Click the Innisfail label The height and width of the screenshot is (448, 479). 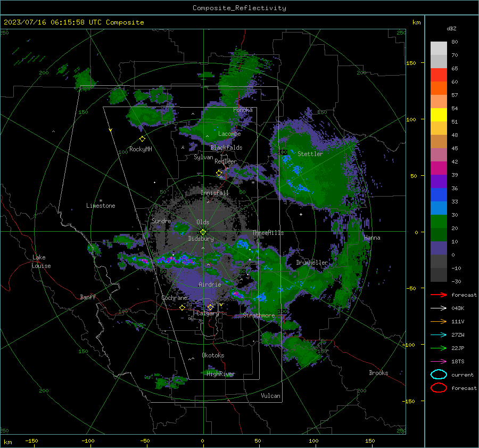[x=214, y=193]
